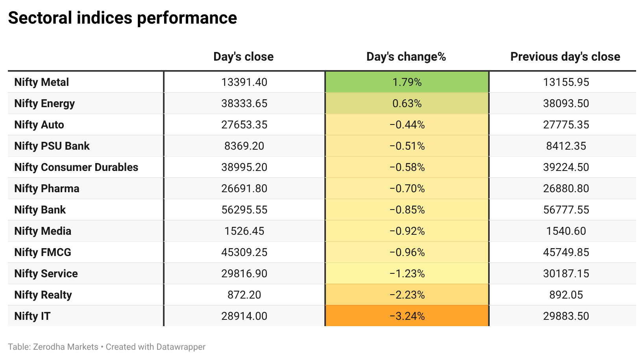Click the Created with Datawrapper credit
This screenshot has width=644, height=360.
[x=155, y=347]
